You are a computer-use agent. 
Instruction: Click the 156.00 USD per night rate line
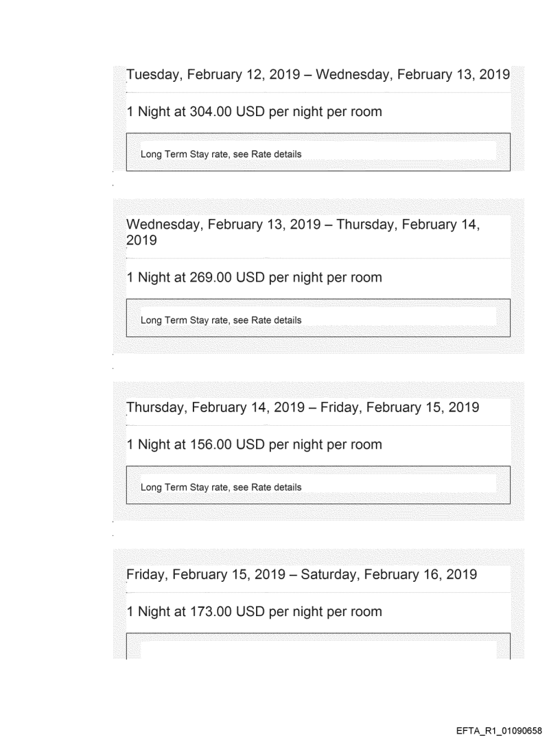(x=254, y=444)
